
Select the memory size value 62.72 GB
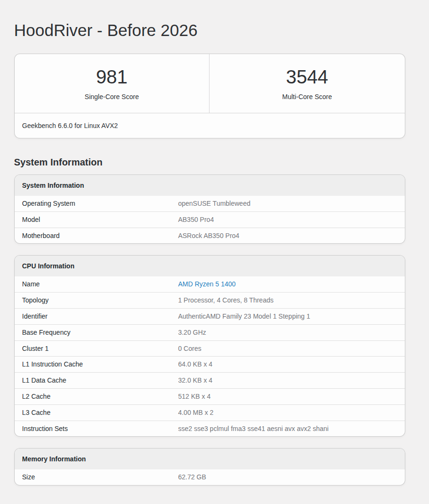(x=192, y=477)
